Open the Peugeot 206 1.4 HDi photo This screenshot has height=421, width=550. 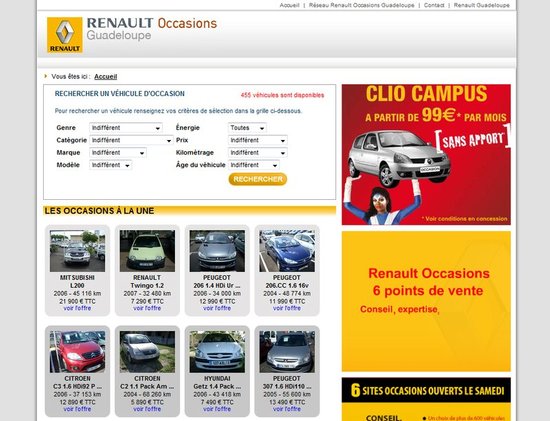(x=217, y=251)
